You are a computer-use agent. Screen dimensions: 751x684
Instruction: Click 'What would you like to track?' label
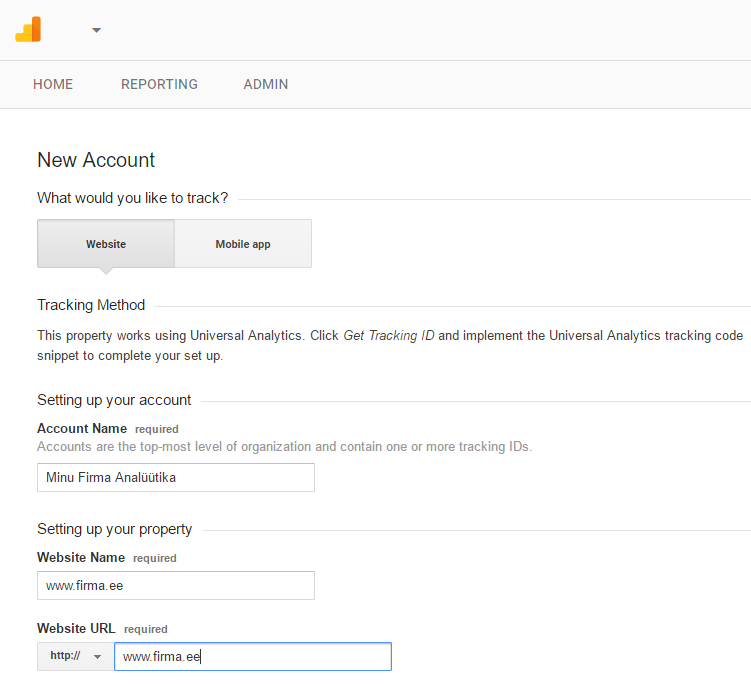[x=132, y=198]
